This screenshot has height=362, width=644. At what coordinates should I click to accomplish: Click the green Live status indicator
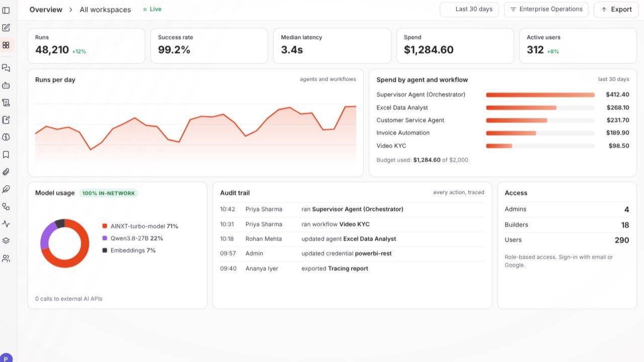tap(152, 10)
